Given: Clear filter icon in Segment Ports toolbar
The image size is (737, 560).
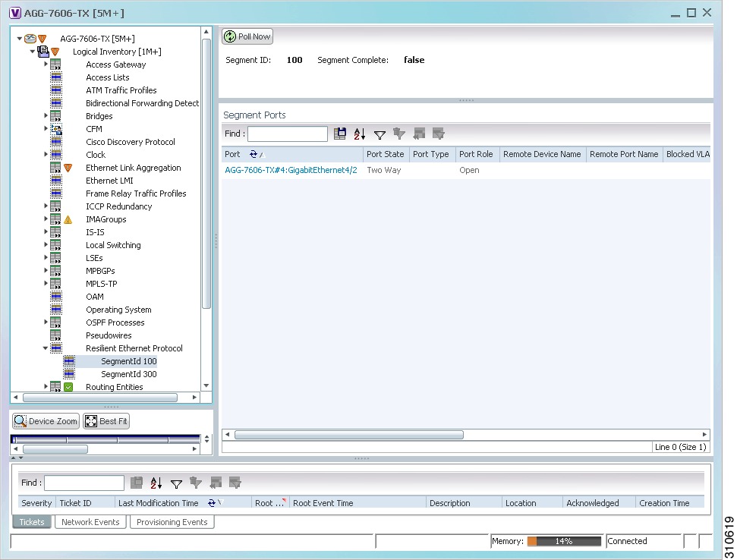Looking at the screenshot, I should 399,134.
